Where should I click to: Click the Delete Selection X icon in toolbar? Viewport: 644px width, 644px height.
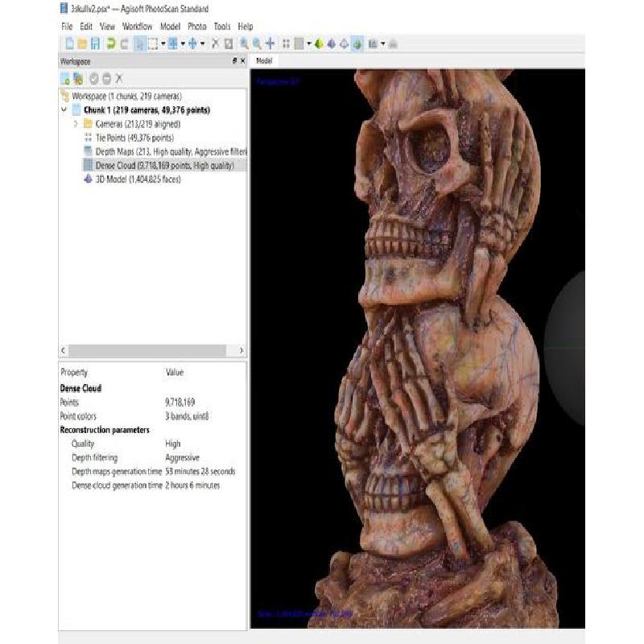[215, 43]
